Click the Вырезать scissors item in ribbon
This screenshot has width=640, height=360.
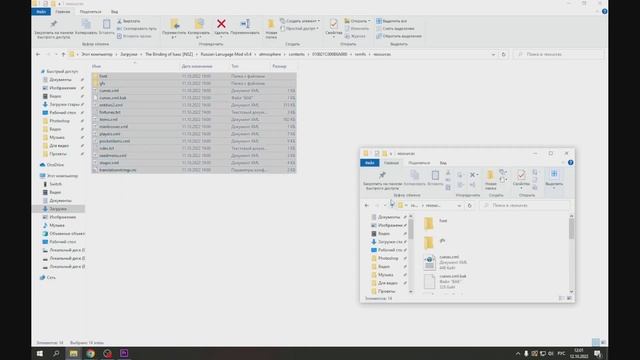(129, 21)
